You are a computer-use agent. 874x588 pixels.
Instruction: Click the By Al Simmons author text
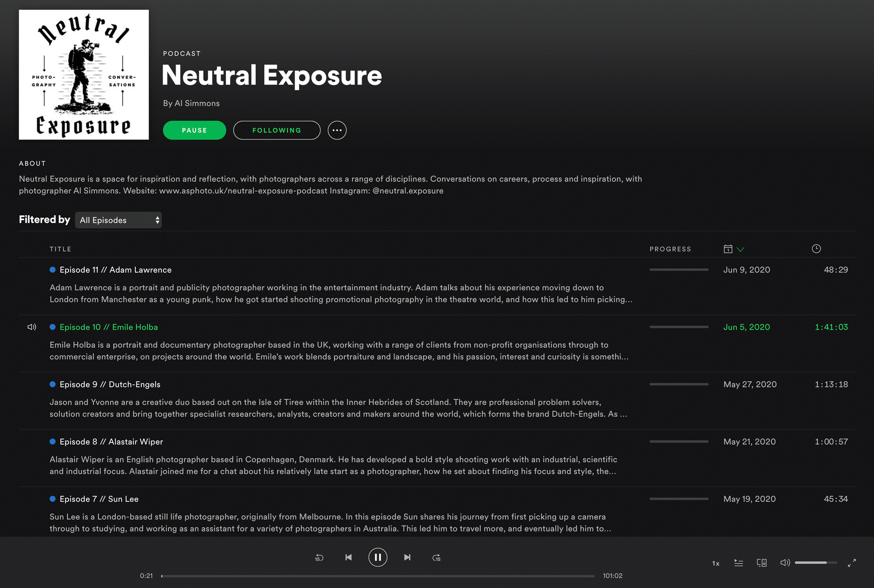191,103
